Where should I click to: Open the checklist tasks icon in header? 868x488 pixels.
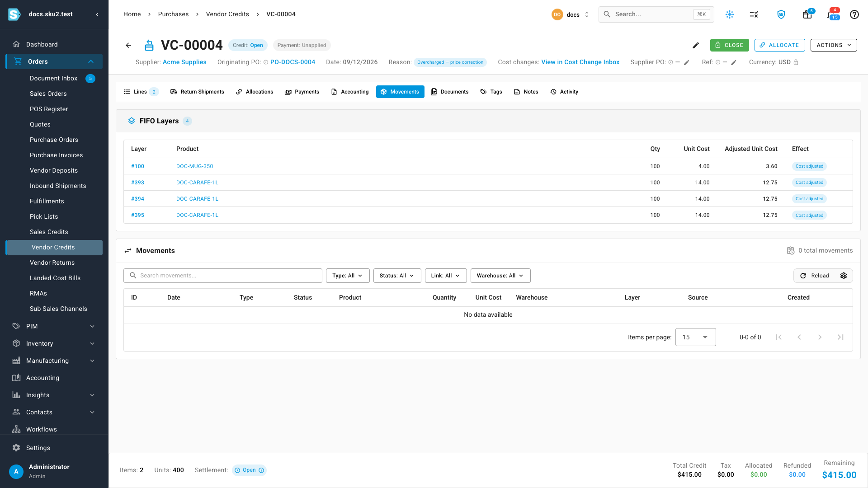[754, 14]
